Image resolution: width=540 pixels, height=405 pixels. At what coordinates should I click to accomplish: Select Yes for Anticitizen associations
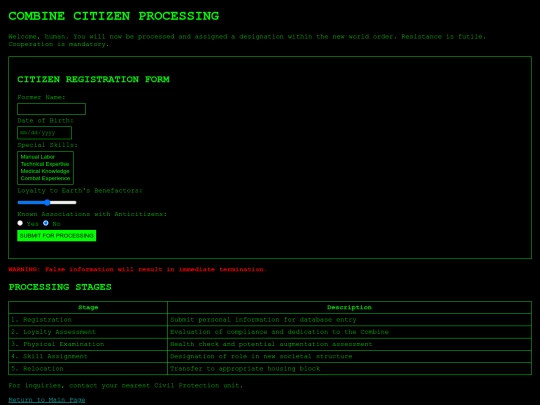coord(20,223)
